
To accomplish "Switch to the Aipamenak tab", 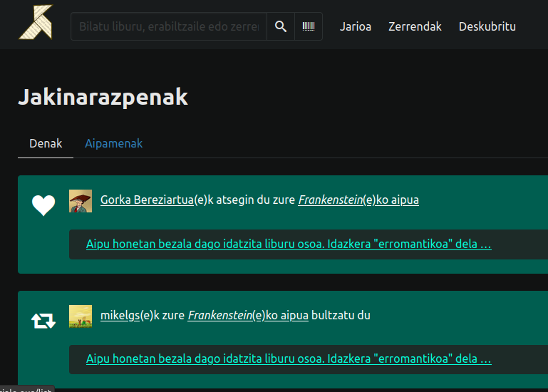I will pyautogui.click(x=114, y=143).
